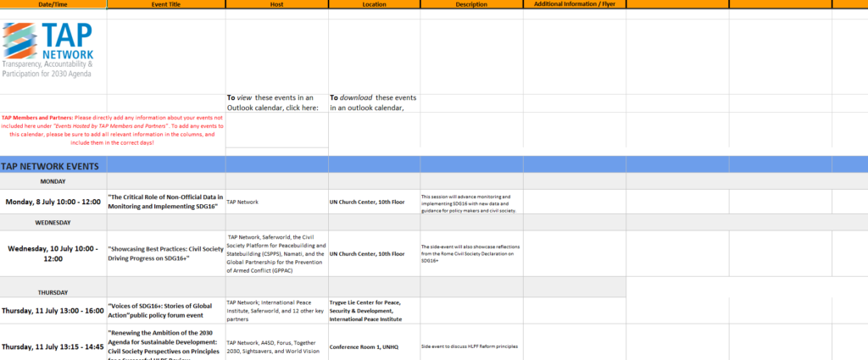868x360 pixels.
Task: Select the Event Title column header
Action: tap(165, 4)
